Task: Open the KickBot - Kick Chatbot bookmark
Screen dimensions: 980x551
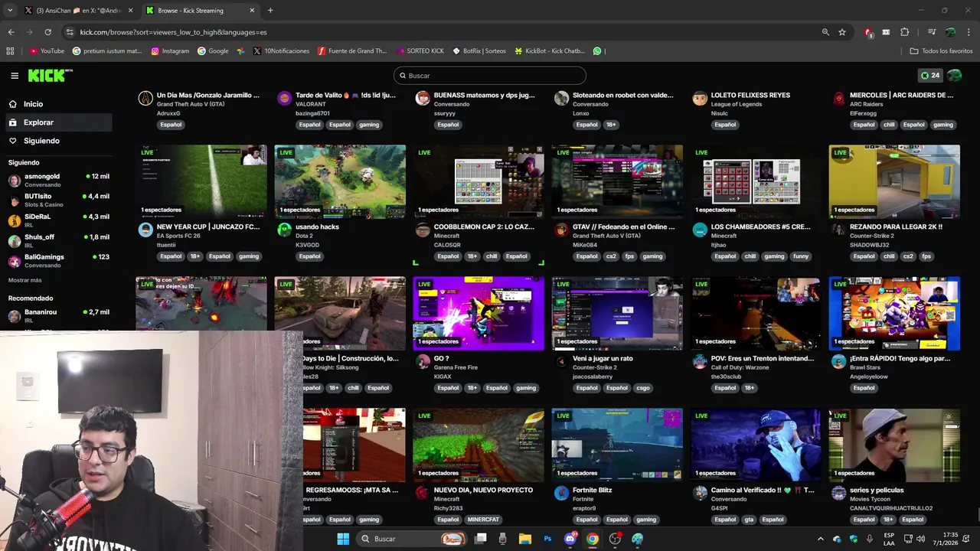Action: click(550, 51)
